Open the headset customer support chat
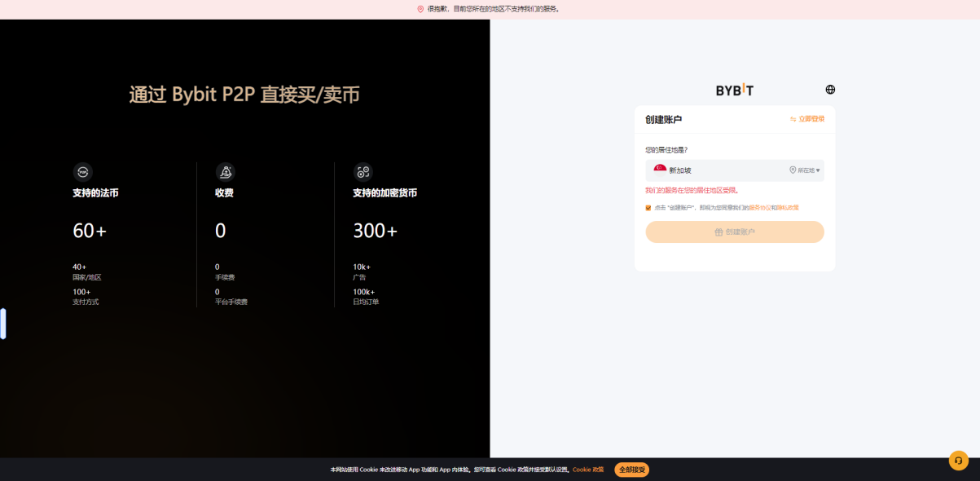The height and width of the screenshot is (481, 980). coord(959,461)
